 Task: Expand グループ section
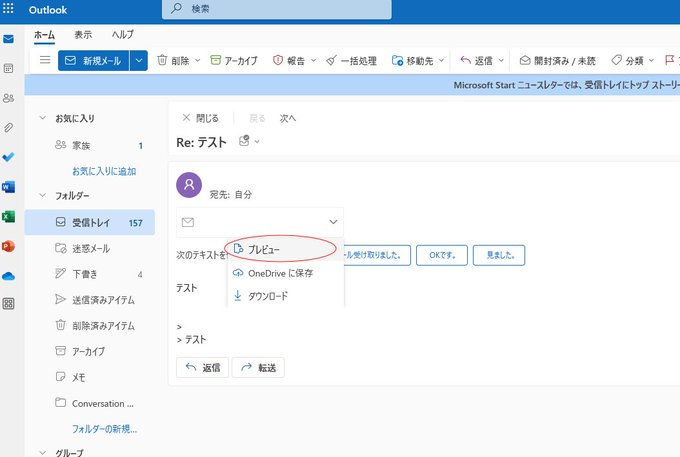coord(42,453)
